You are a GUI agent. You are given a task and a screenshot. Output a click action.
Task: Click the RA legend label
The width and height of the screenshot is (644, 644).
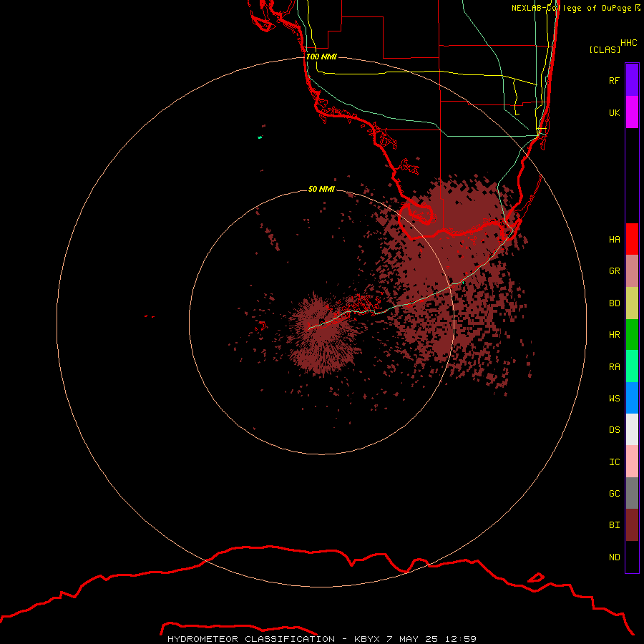[x=614, y=367]
